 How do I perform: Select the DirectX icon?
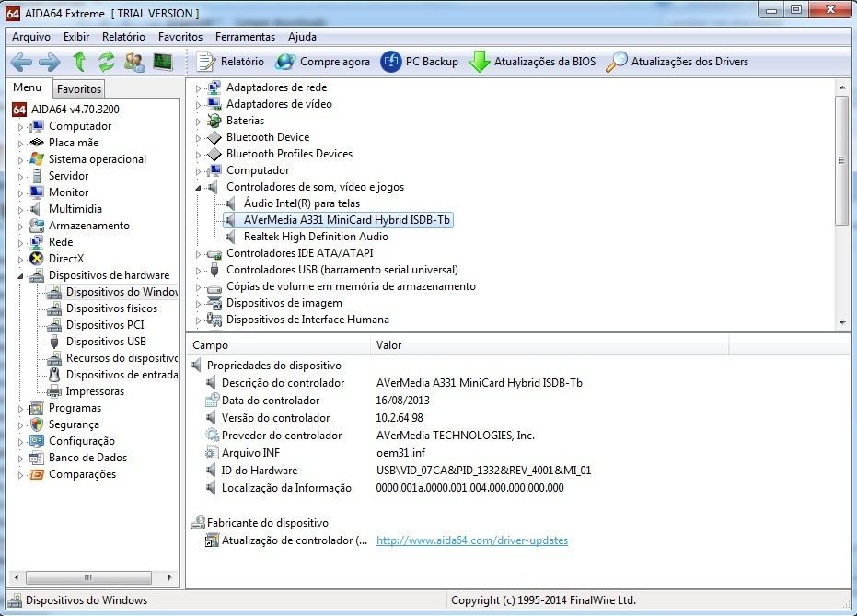pos(37,259)
